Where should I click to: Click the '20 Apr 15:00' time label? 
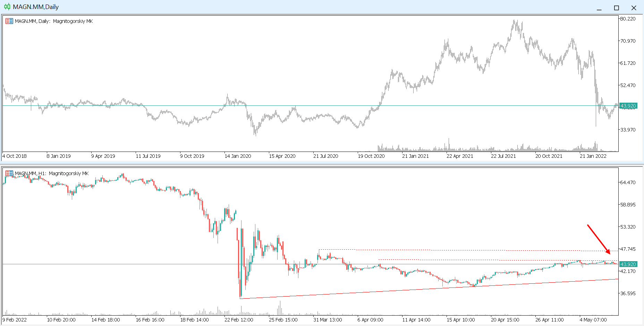(505, 320)
